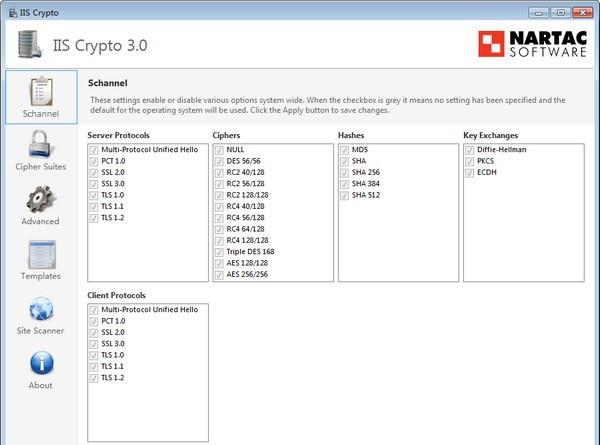The height and width of the screenshot is (445, 600).
Task: Switch to the Advanced tab label
Action: (41, 221)
